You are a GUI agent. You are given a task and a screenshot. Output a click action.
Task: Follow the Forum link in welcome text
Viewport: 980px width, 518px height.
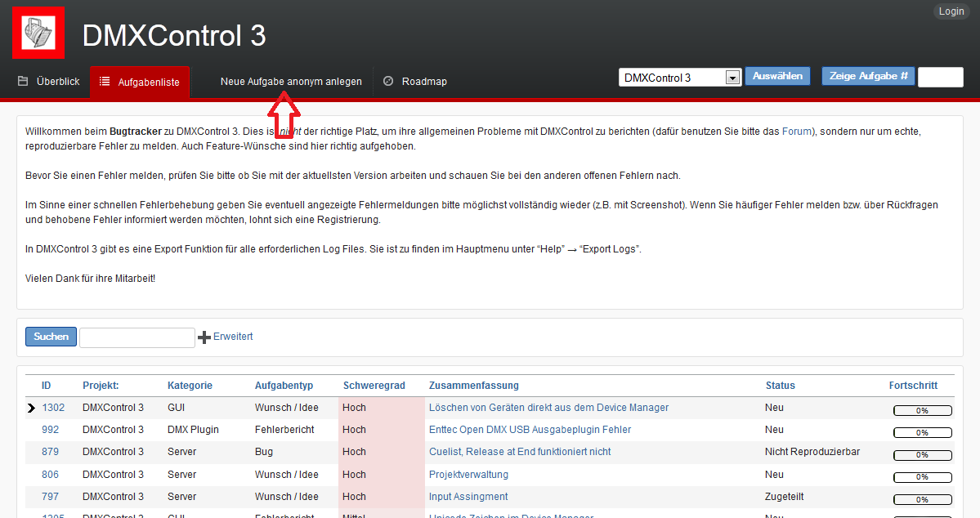(797, 131)
